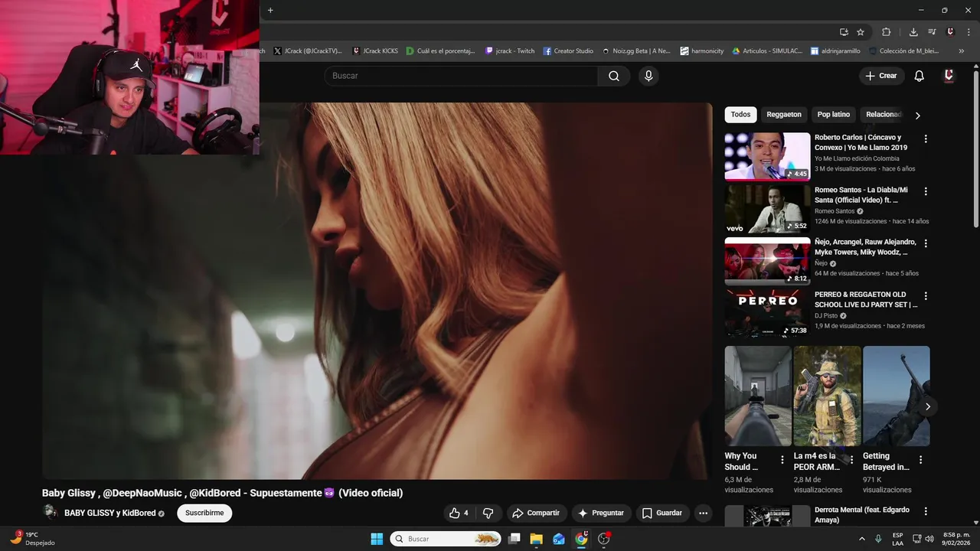Image resolution: width=980 pixels, height=551 pixels.
Task: Open Roberto Carlos Cóncavo y Convexo thumbnail
Action: tap(767, 156)
